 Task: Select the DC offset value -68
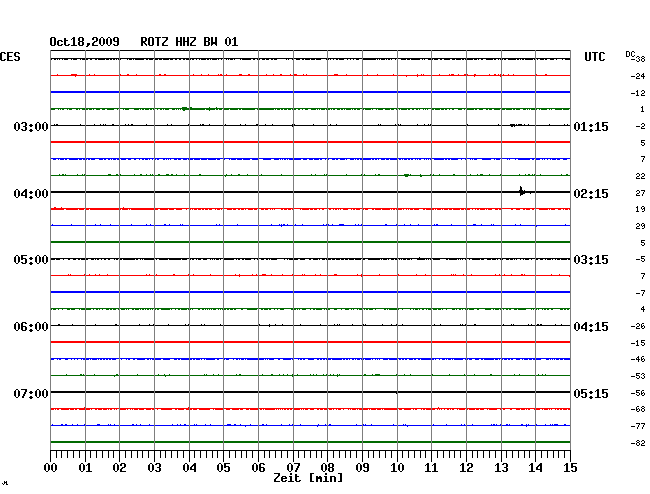[x=638, y=409]
